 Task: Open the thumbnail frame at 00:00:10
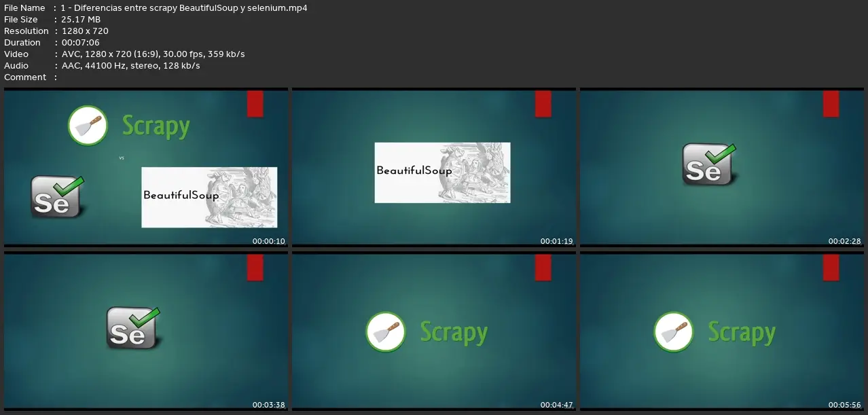pyautogui.click(x=146, y=167)
